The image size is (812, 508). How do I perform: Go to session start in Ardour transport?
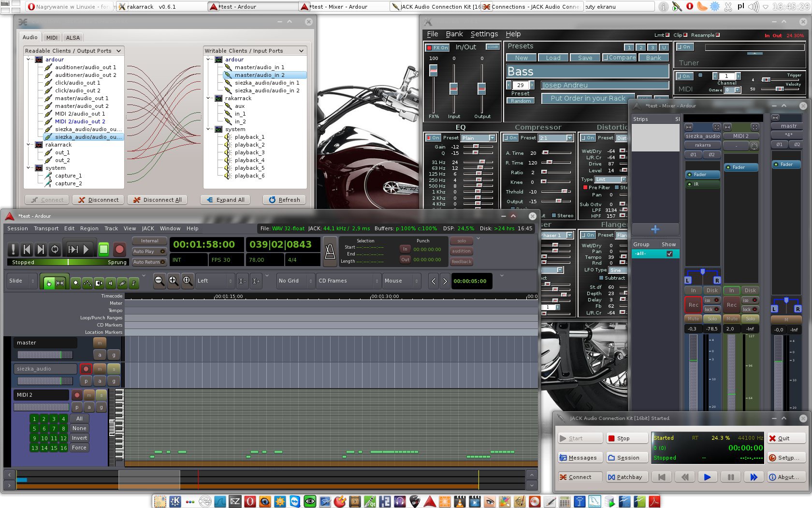[x=27, y=249]
